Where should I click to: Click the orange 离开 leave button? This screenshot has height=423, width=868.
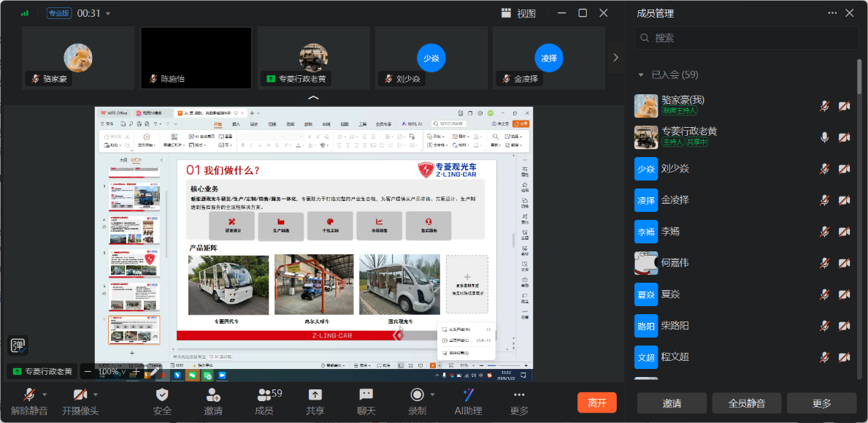596,403
